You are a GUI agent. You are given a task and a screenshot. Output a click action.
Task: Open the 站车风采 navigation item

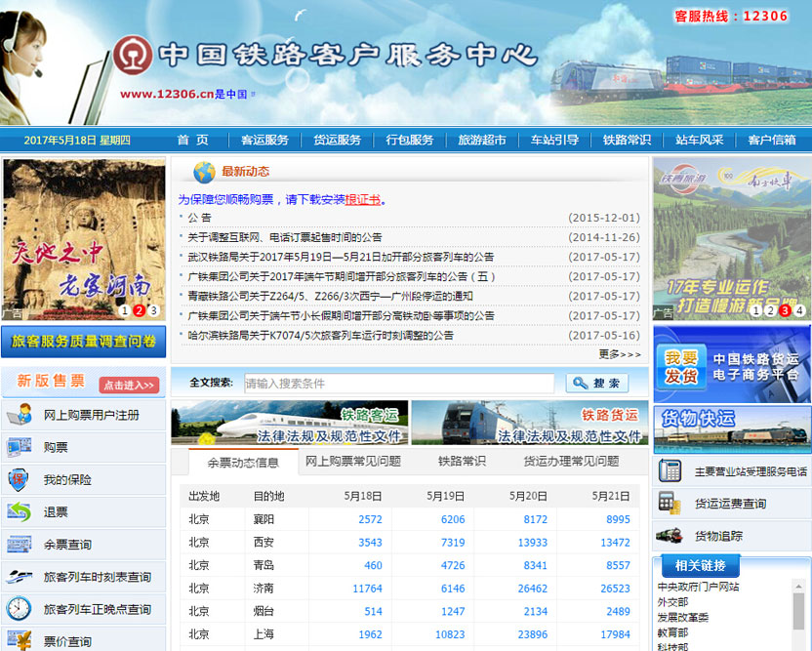(x=700, y=140)
